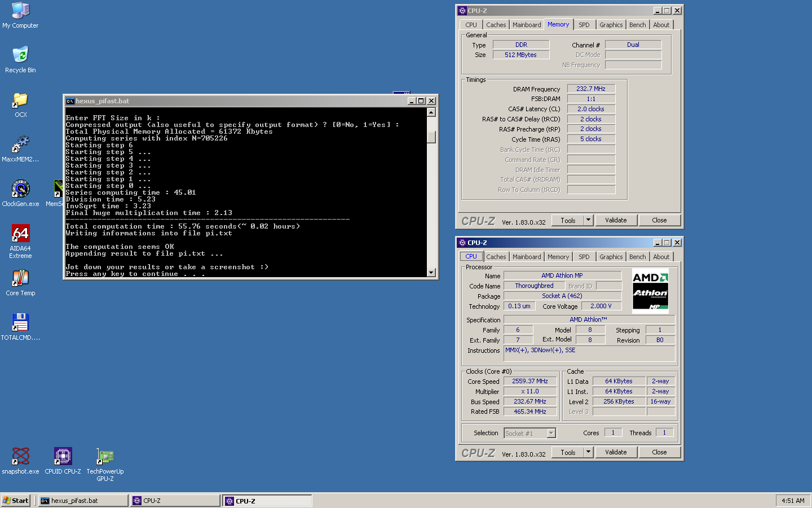The image size is (812, 508).
Task: Open the Windows Start menu
Action: tap(15, 501)
